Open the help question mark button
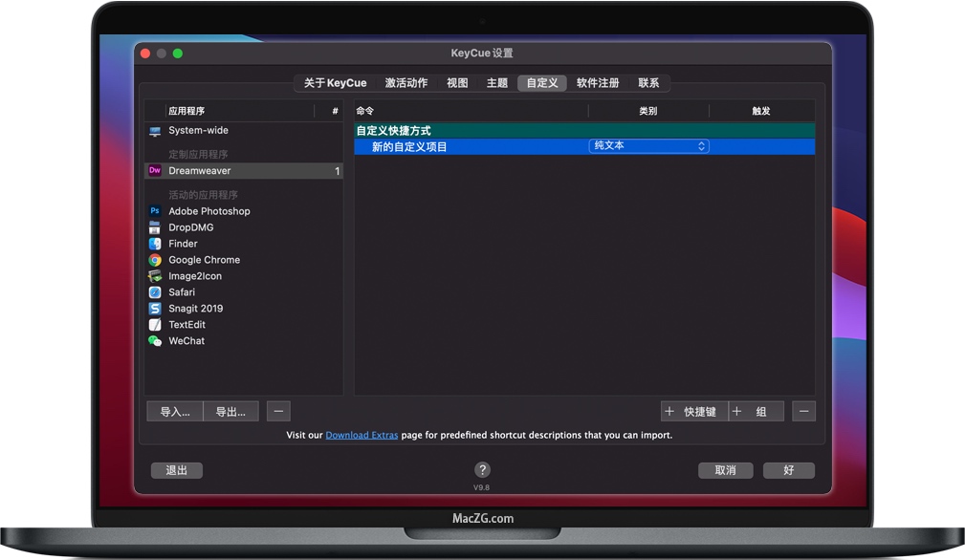 coord(482,470)
